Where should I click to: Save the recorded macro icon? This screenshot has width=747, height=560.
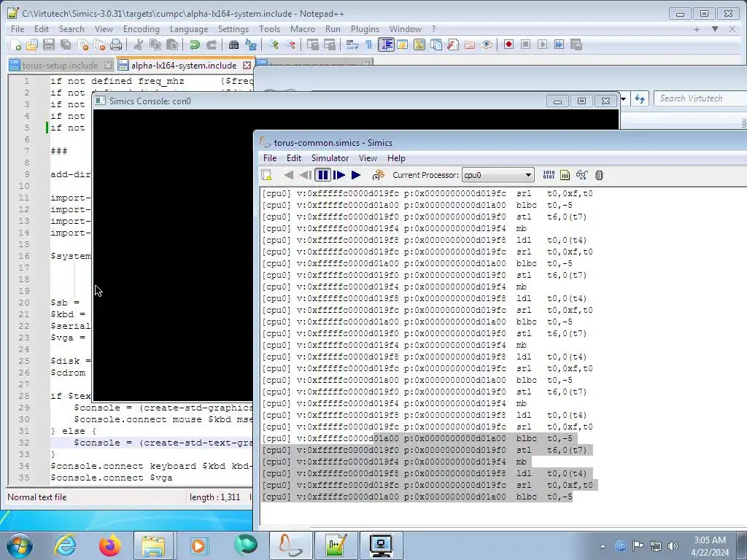pyautogui.click(x=576, y=44)
